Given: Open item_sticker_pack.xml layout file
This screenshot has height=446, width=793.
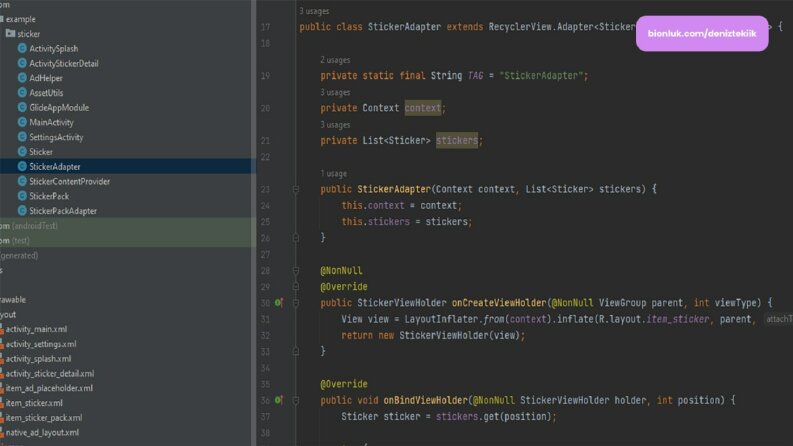Looking at the screenshot, I should (43, 418).
